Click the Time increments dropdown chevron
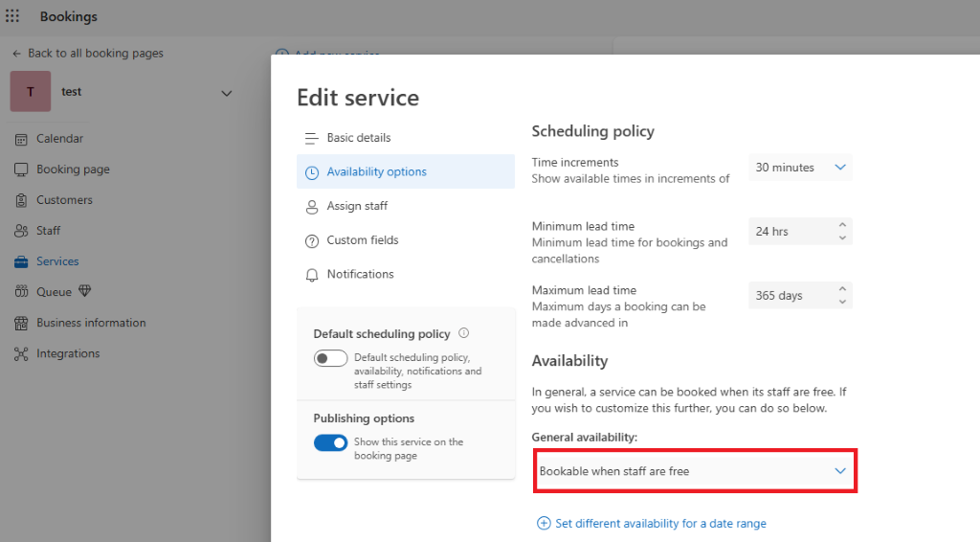The width and height of the screenshot is (980, 542). (840, 167)
